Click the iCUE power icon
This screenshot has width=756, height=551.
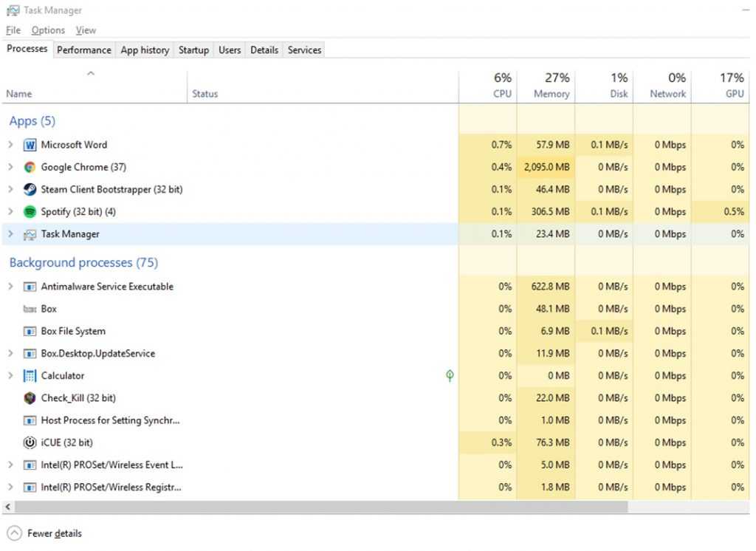(x=30, y=442)
